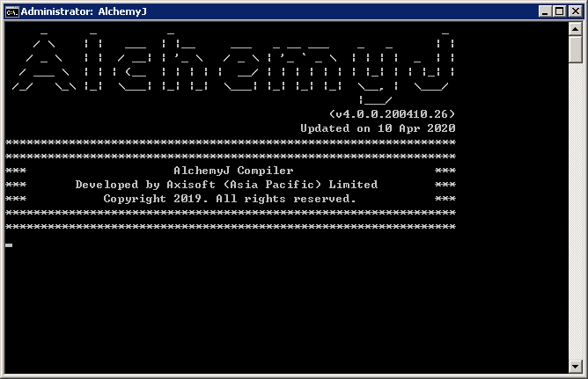
Task: Click the 'Updated on 10 Apr 2020' line
Action: pyautogui.click(x=378, y=128)
